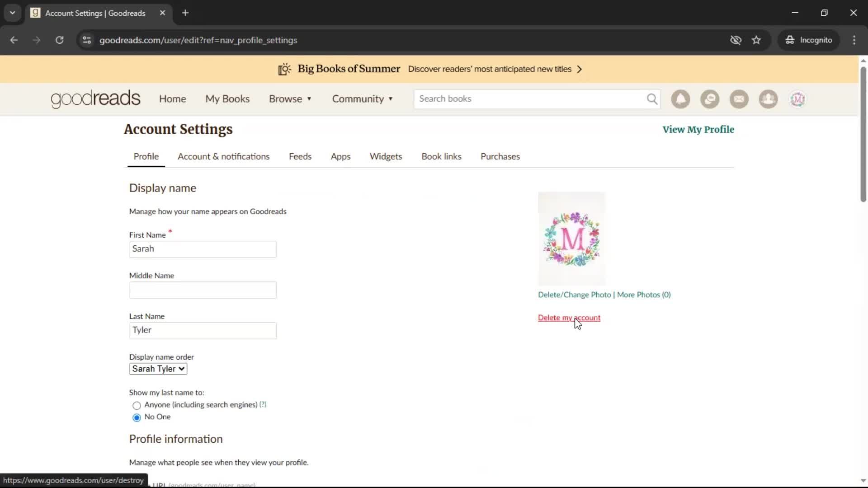The height and width of the screenshot is (488, 868).
Task: Open a new browser tab
Action: click(185, 13)
